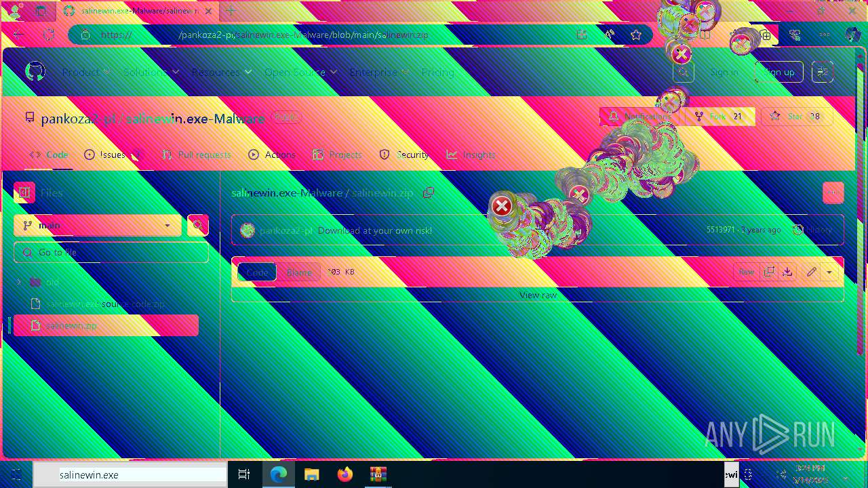Switch to the Code repository tab

pos(49,155)
